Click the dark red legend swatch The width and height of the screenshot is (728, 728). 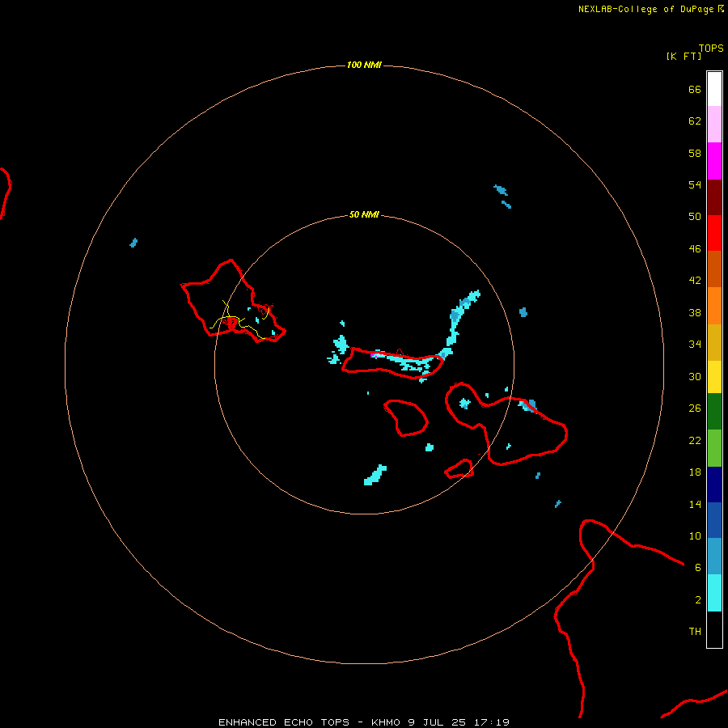point(714,197)
